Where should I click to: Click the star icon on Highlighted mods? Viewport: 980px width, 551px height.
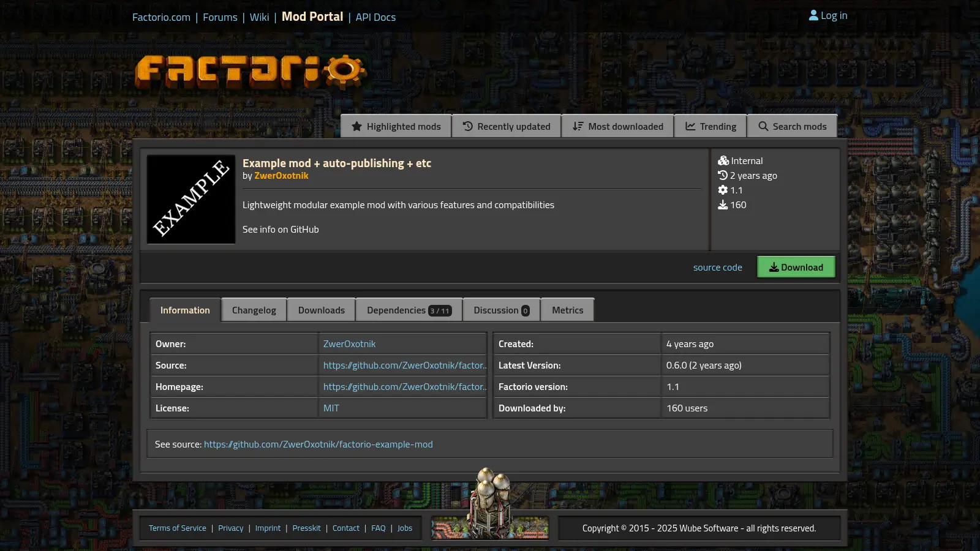pyautogui.click(x=356, y=126)
